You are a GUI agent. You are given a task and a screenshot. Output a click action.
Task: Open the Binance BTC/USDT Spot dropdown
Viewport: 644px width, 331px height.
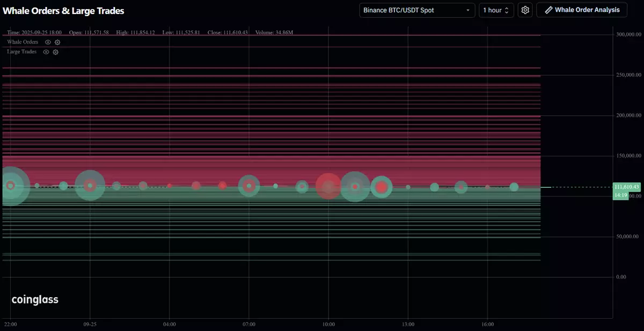417,10
